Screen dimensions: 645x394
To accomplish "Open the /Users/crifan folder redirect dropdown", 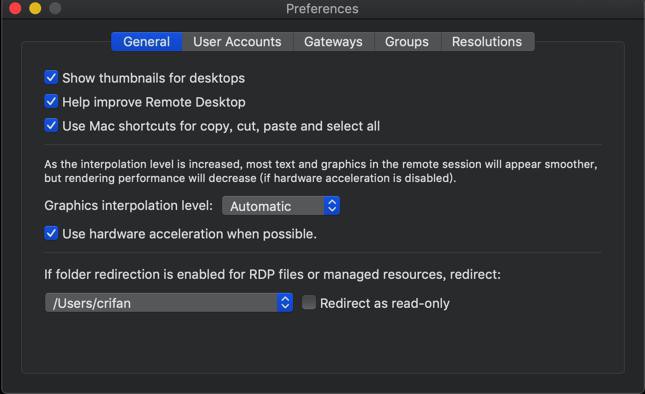I will (x=169, y=303).
